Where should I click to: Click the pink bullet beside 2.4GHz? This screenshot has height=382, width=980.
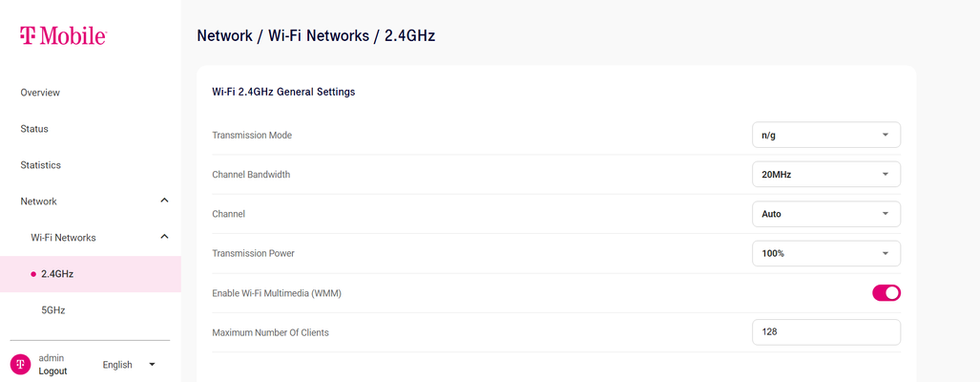click(x=33, y=274)
